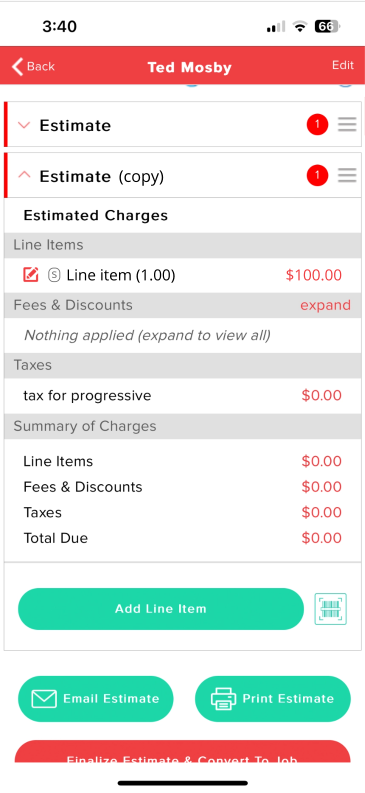The image size is (365, 793).
Task: Tap the S badge icon on Line item
Action: coord(54,275)
